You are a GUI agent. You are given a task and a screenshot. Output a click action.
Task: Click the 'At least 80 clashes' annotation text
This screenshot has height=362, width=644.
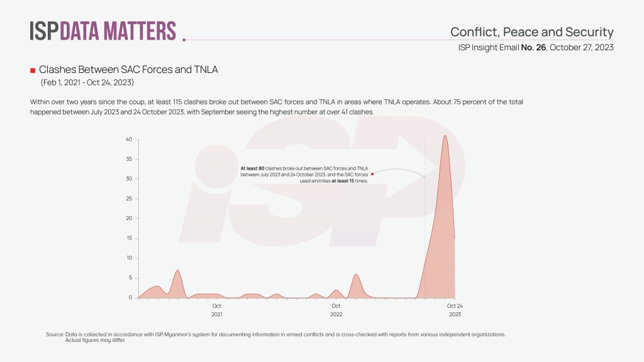[x=304, y=175]
